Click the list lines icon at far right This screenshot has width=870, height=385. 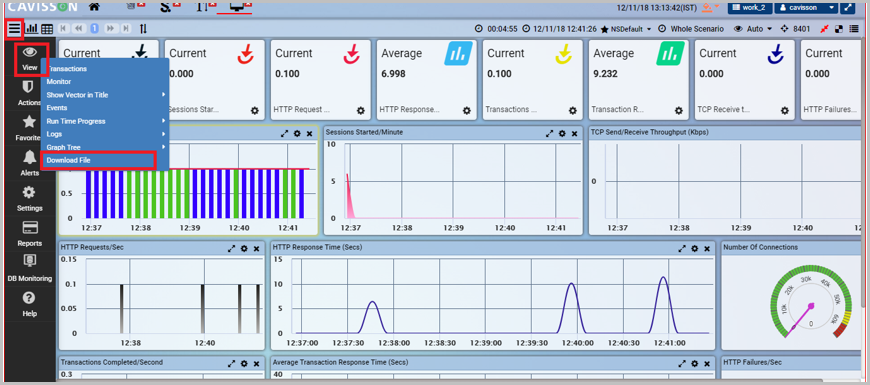(854, 29)
